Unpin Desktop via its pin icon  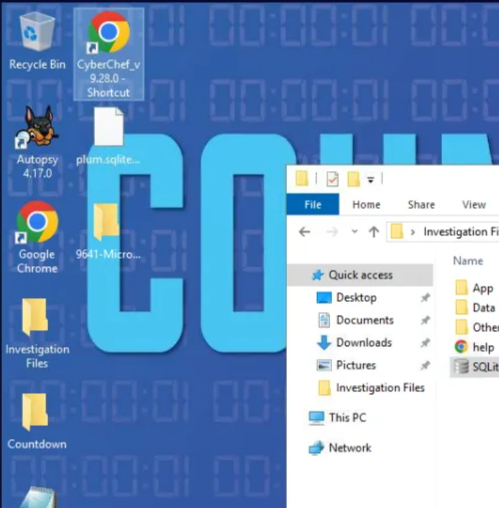point(425,297)
